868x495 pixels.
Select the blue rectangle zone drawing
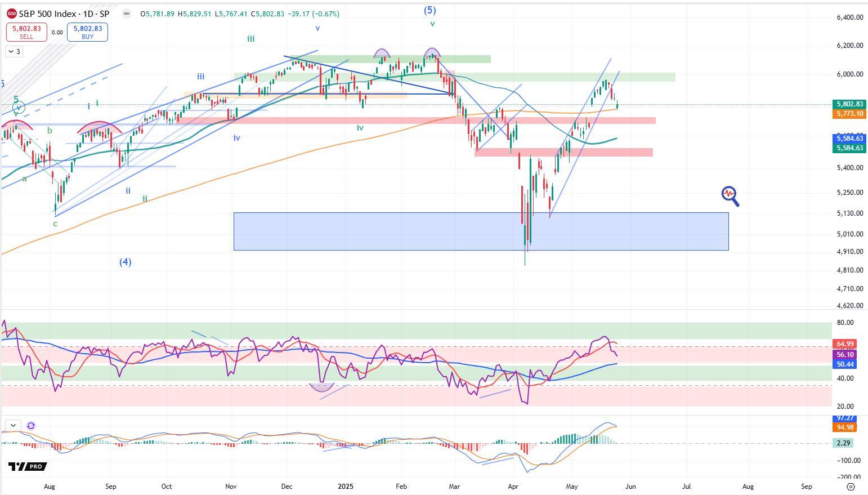pos(481,231)
